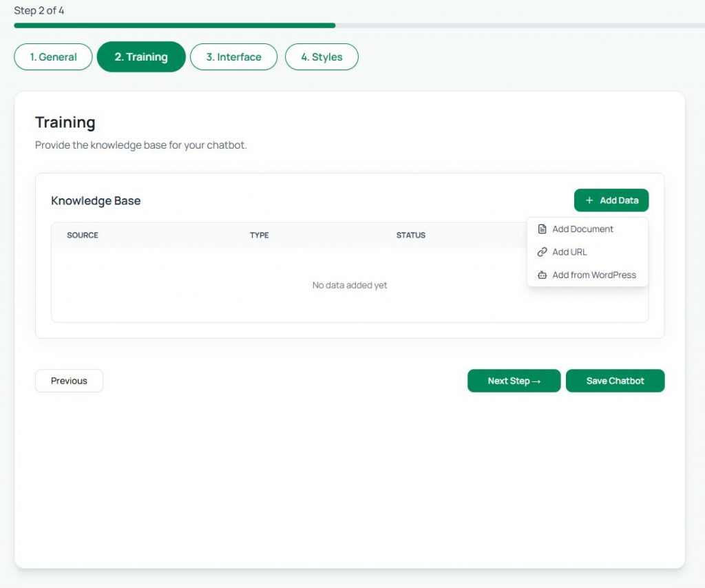Click the Previous button

coord(69,381)
